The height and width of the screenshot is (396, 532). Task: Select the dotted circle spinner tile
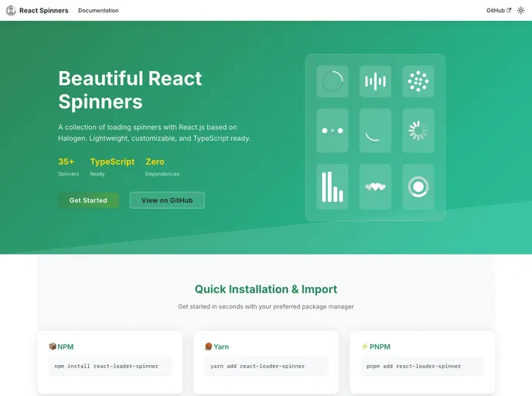418,81
